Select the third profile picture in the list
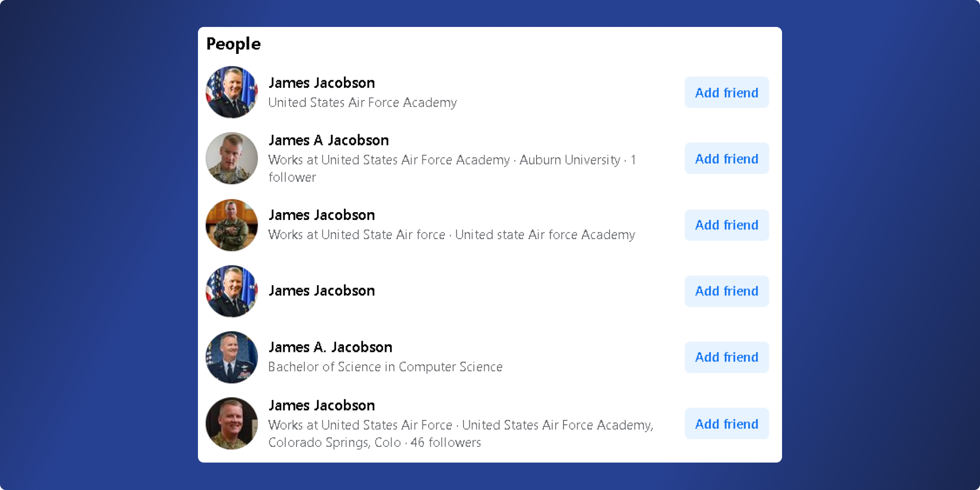 tap(231, 225)
